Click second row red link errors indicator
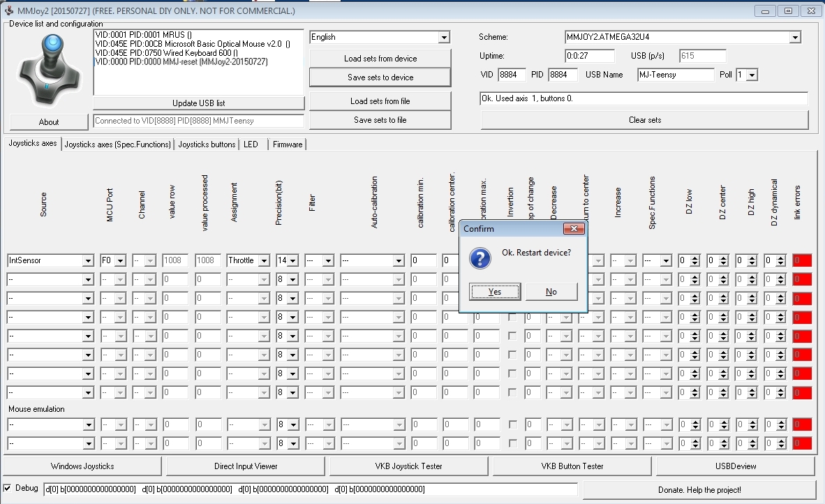Viewport: 825px width, 504px height. [x=803, y=279]
